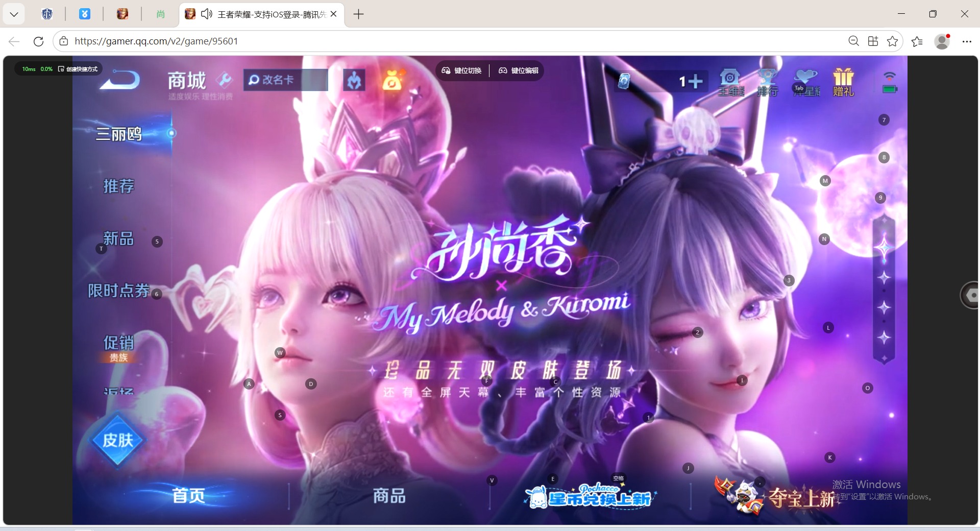
Task: Open the 排行 ranking trophy icon
Action: [x=767, y=82]
